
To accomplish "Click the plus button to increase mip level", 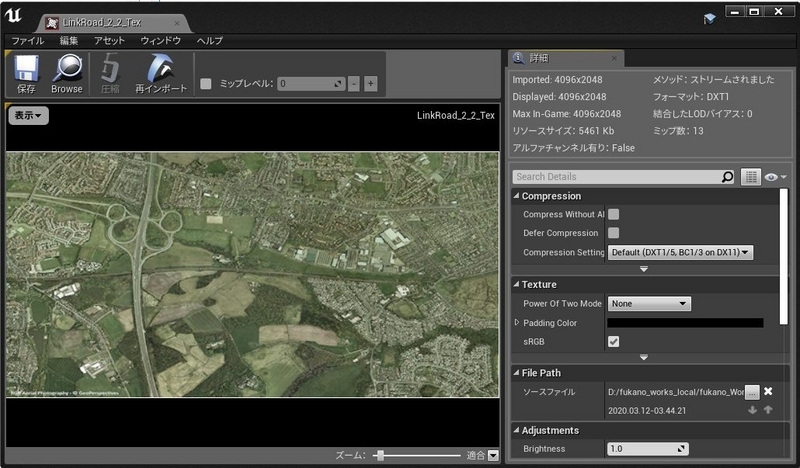I will (370, 84).
